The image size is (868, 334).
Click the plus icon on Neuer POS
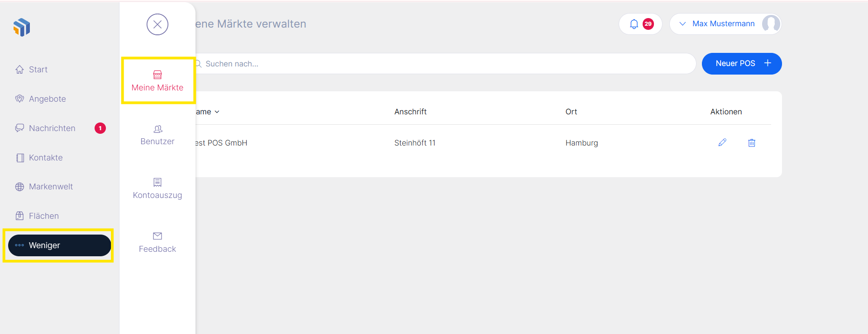(x=768, y=63)
